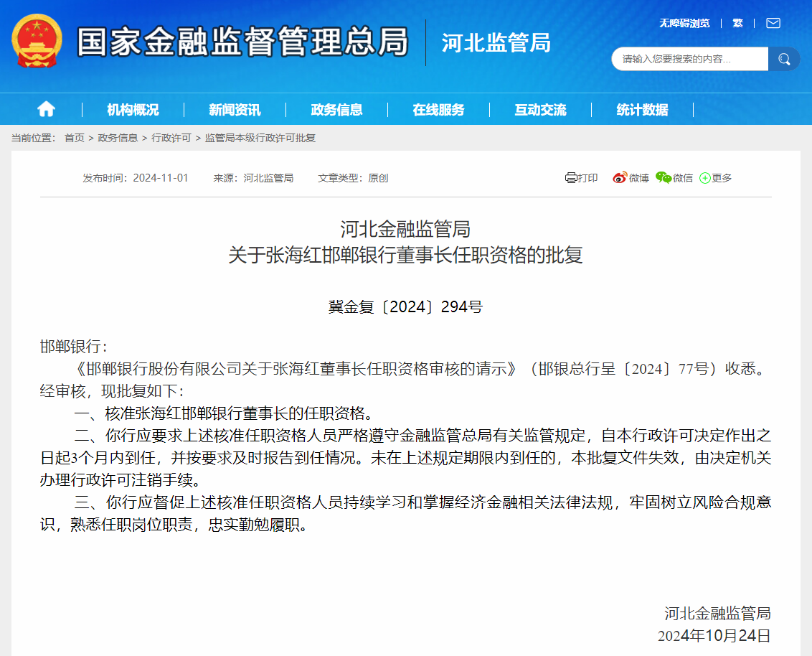Open 政务信息 breadcrumb link

pos(118,138)
